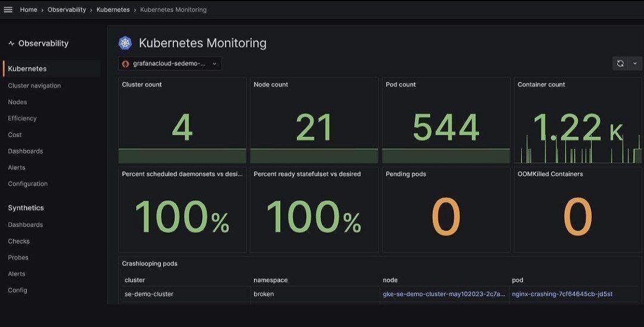The image size is (644, 327).
Task: Click the se-demo-cluster table cell
Action: point(148,294)
